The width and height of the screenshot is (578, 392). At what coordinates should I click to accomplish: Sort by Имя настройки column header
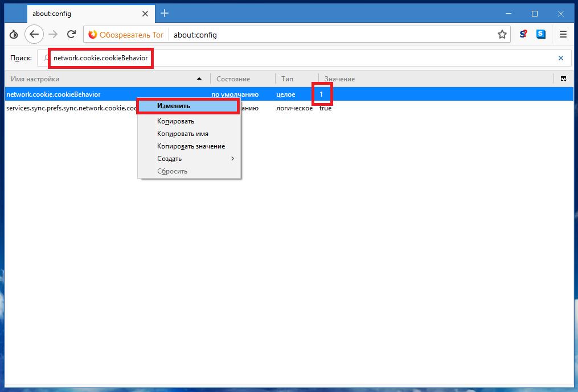(107, 79)
